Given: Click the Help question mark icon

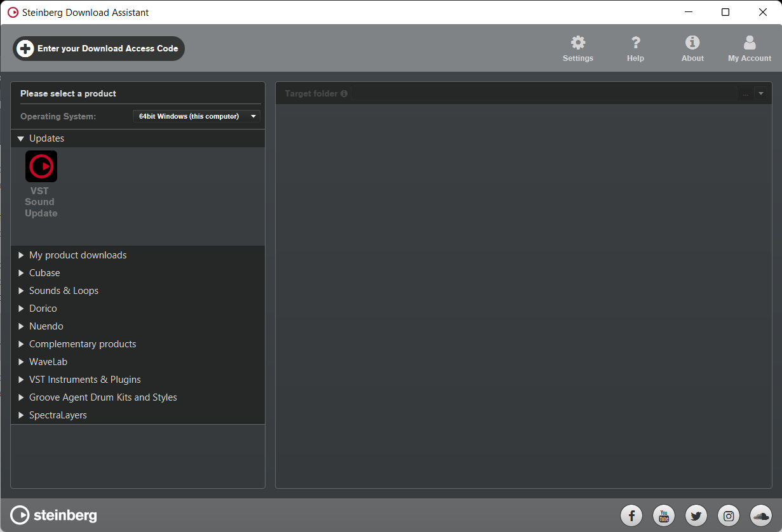Looking at the screenshot, I should (635, 43).
